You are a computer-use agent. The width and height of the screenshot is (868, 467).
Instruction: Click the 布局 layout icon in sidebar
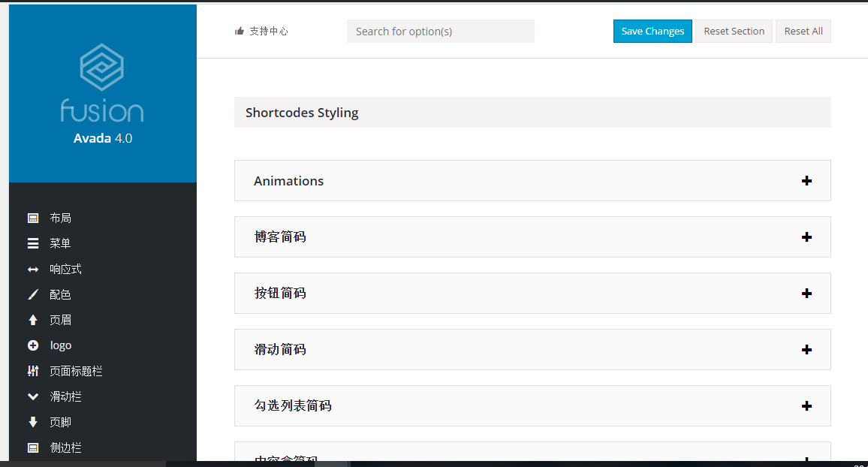point(33,218)
